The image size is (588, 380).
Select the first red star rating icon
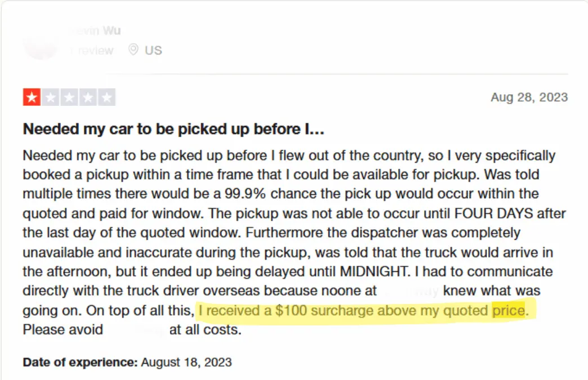[31, 96]
